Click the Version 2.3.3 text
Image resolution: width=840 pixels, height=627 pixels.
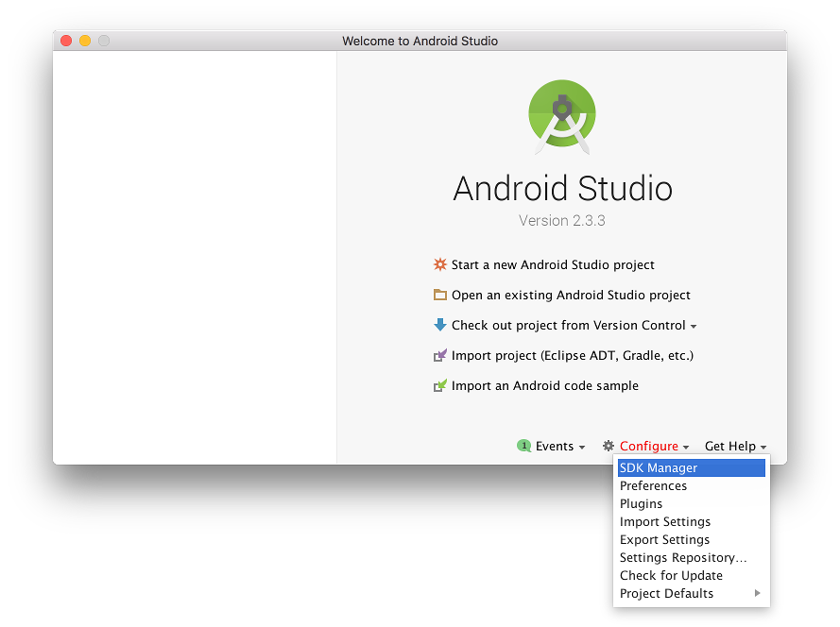pos(562,221)
